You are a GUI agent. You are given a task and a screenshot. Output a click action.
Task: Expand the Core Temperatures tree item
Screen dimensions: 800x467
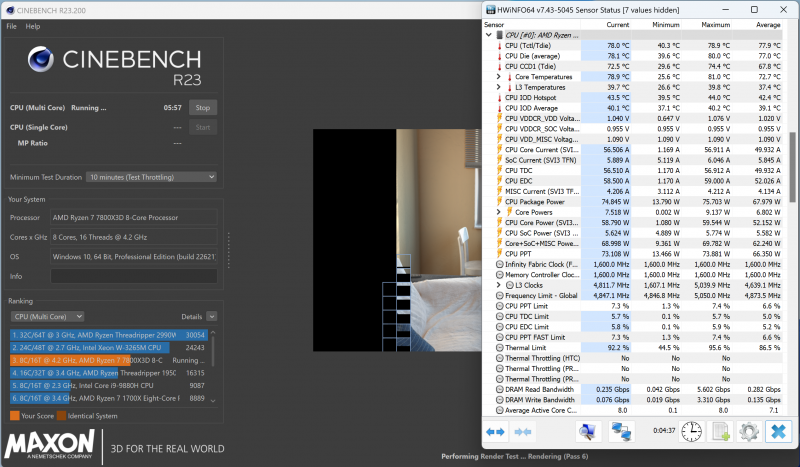[x=499, y=76]
